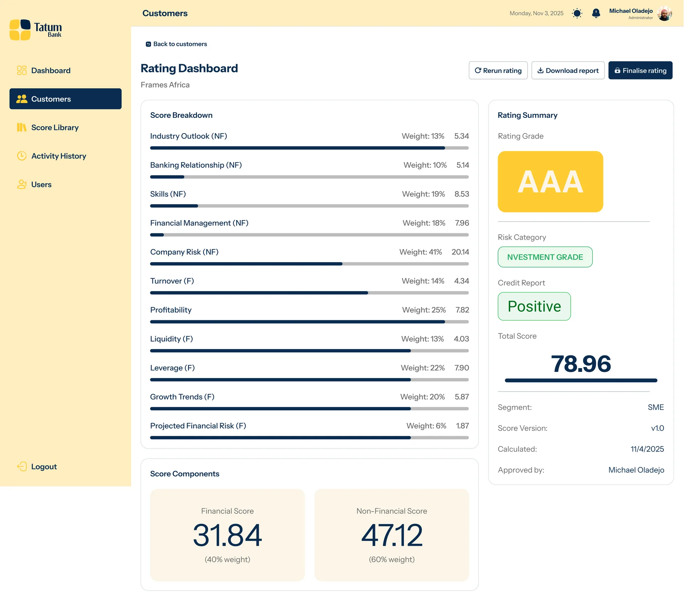Open the Customers menu item

coord(66,99)
